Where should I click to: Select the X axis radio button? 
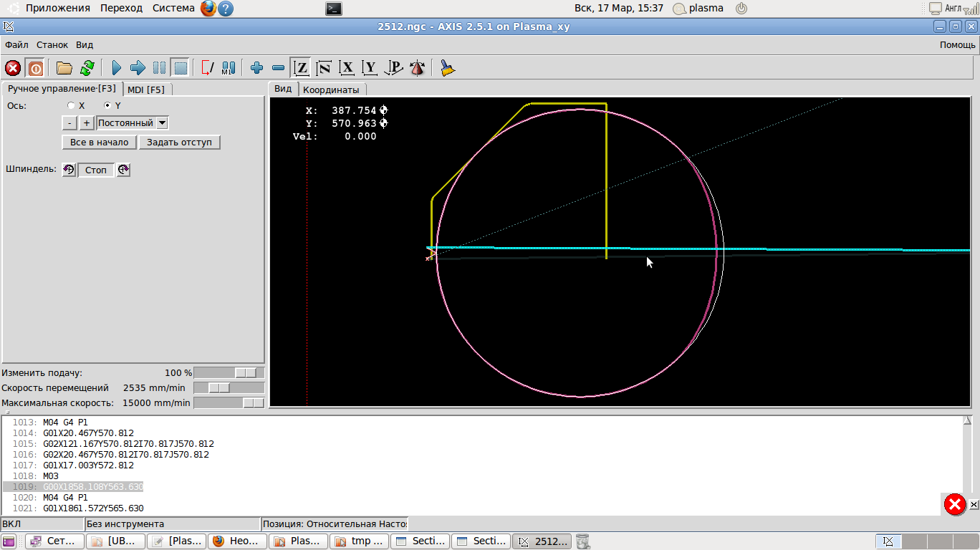pyautogui.click(x=71, y=105)
